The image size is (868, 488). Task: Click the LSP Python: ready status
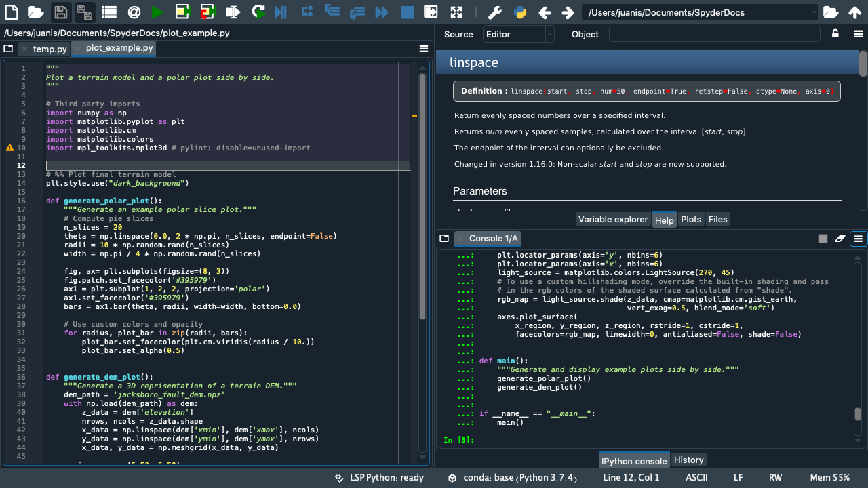click(380, 478)
